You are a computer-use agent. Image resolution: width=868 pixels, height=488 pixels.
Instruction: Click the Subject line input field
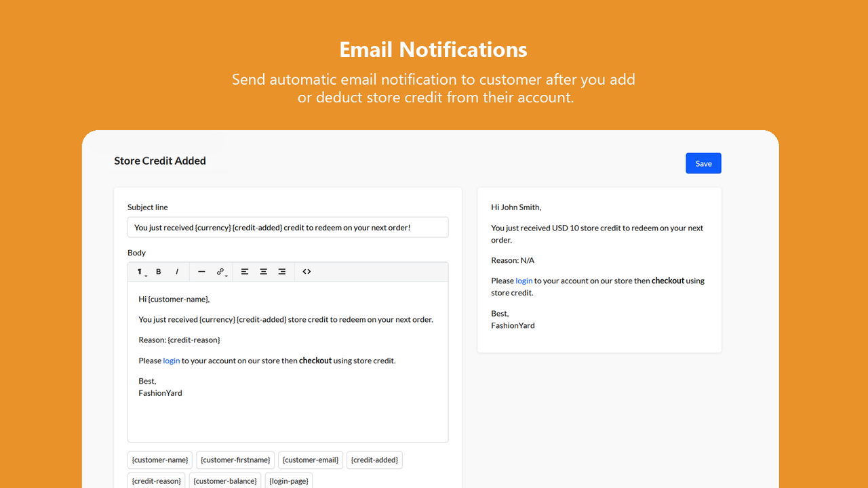point(288,227)
